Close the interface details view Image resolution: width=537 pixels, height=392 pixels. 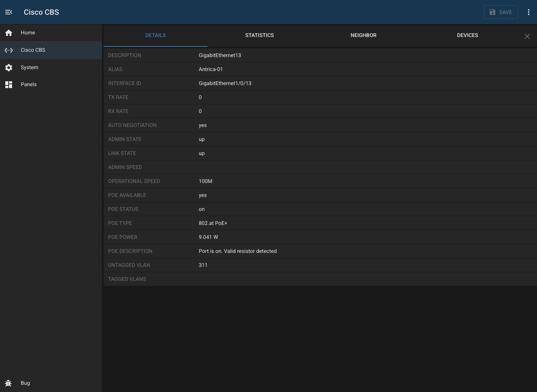pyautogui.click(x=527, y=36)
